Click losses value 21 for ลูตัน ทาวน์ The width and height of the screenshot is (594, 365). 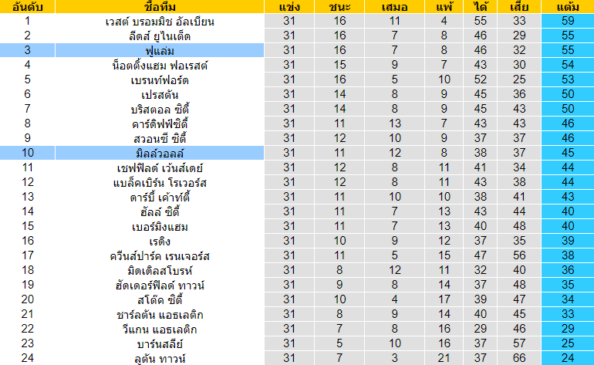click(x=444, y=358)
